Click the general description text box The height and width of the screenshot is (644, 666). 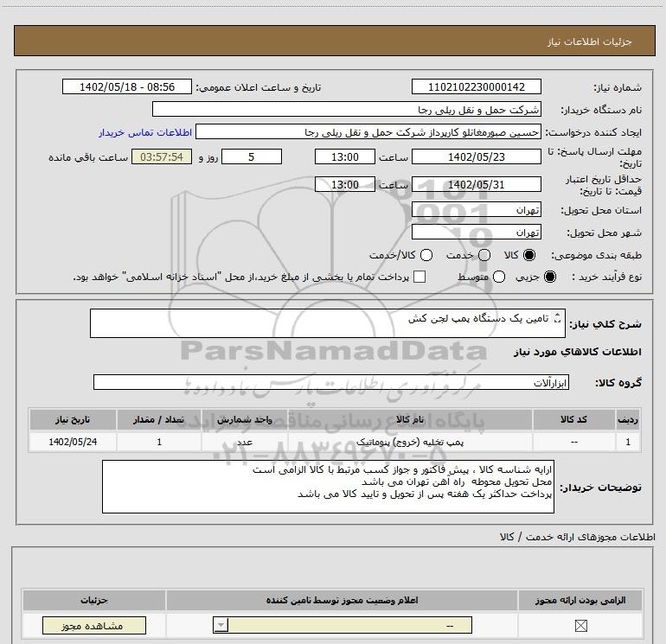(328, 323)
